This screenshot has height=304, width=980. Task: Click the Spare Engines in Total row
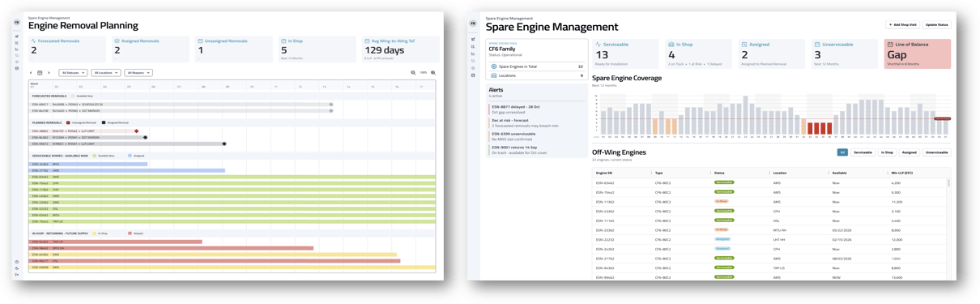point(537,66)
